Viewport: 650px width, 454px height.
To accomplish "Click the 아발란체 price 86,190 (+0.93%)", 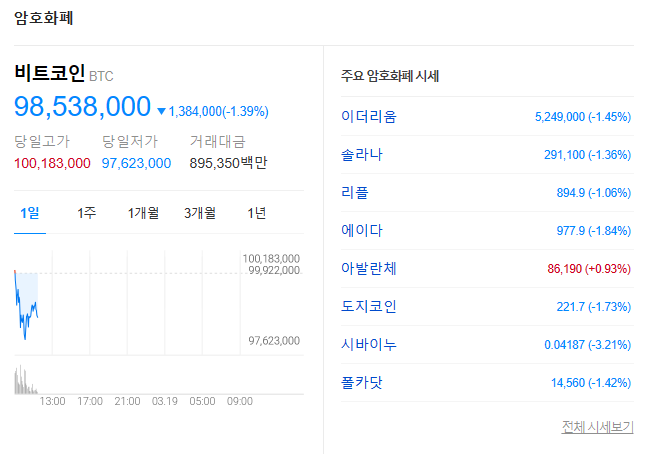I will click(589, 269).
